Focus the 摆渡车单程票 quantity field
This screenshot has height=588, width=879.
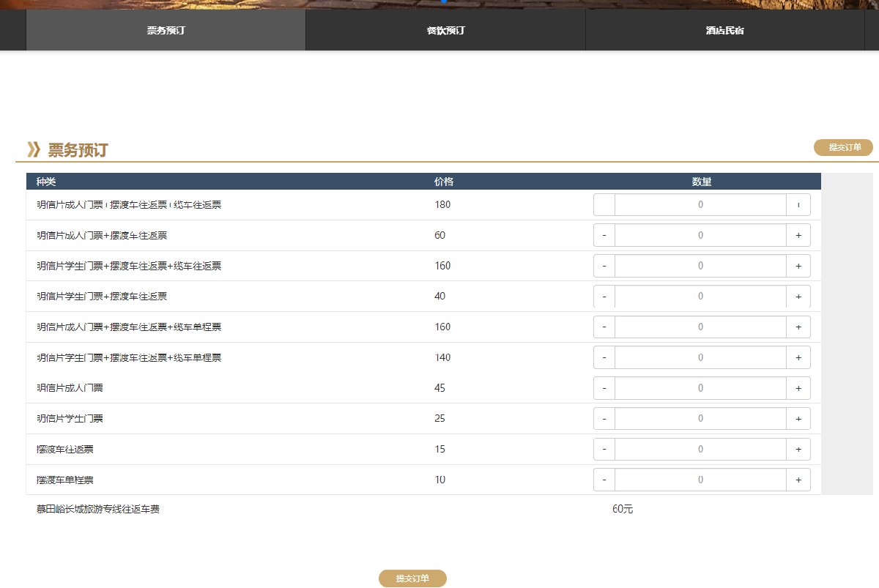700,480
